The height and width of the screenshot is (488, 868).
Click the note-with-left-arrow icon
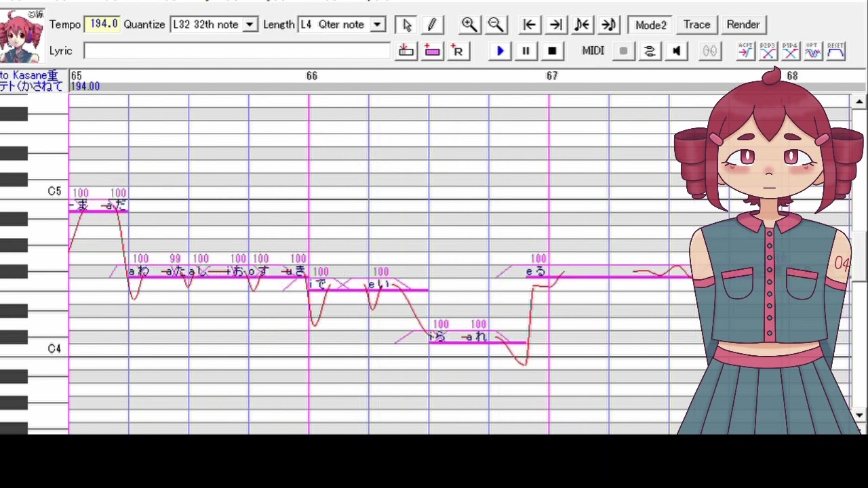point(582,24)
